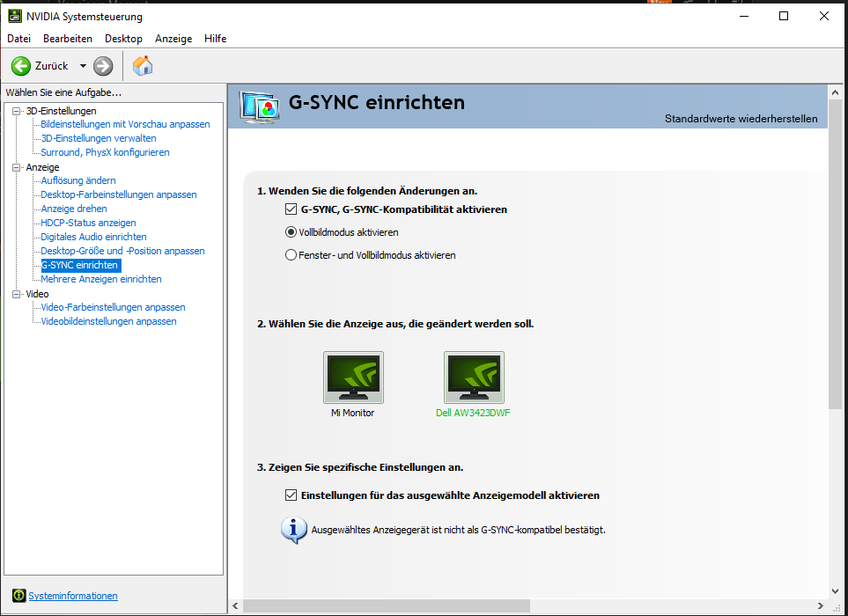Open the Bearbeiten menu

point(68,39)
